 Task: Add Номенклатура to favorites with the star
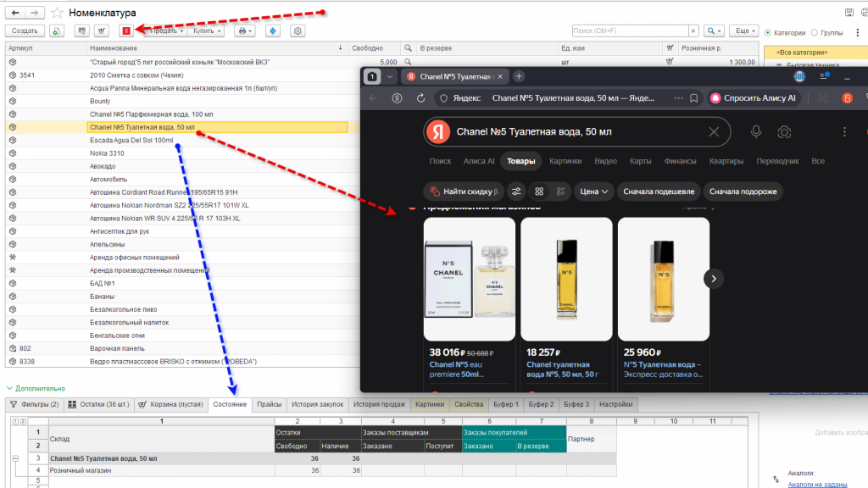[57, 13]
